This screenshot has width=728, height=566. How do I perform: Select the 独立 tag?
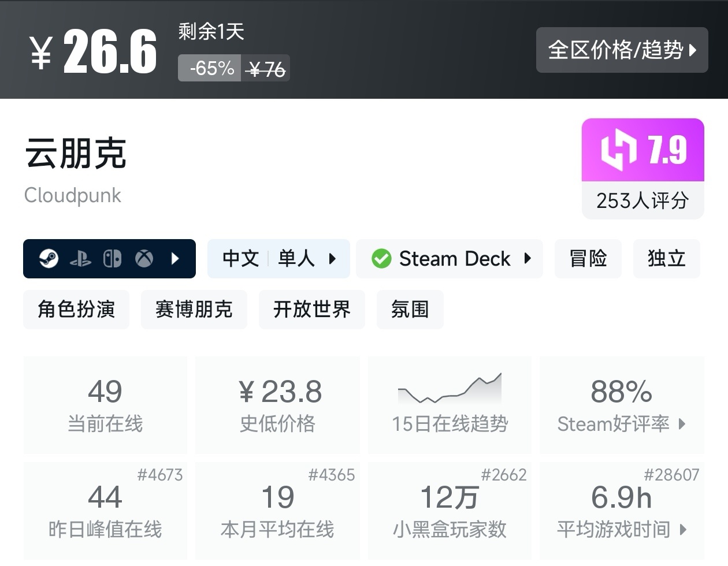666,259
